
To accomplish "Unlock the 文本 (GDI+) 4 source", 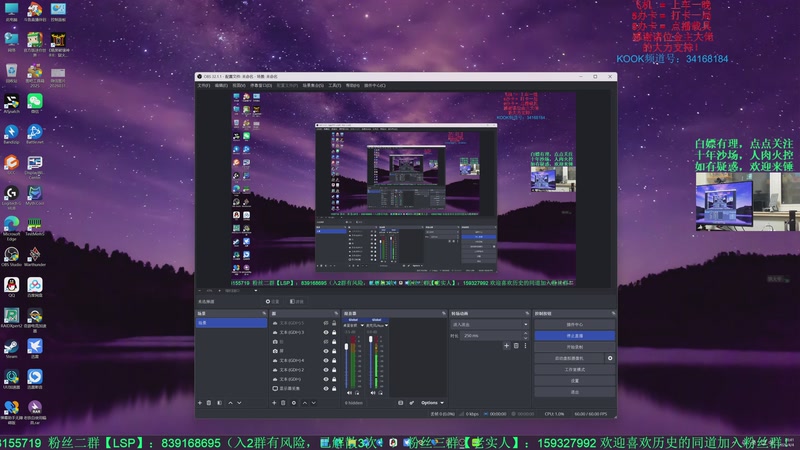I will [x=334, y=360].
